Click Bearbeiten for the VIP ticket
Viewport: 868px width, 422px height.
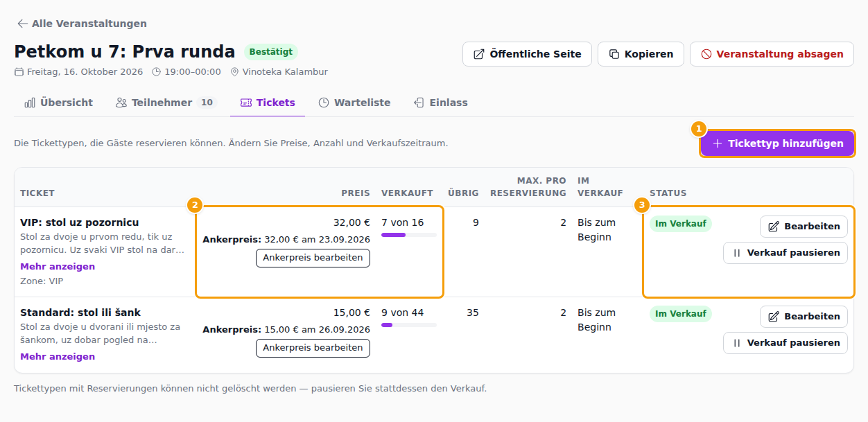[x=804, y=227]
